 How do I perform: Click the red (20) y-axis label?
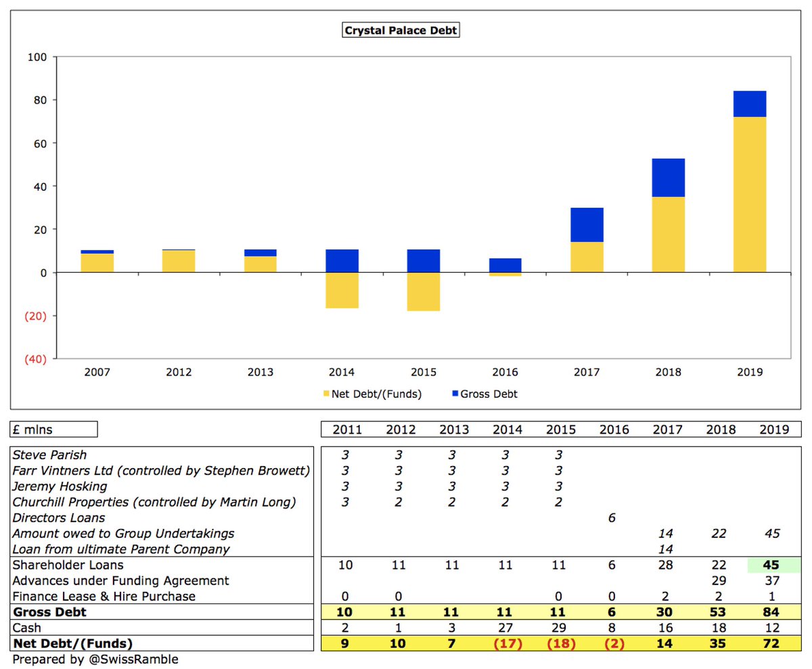point(35,316)
